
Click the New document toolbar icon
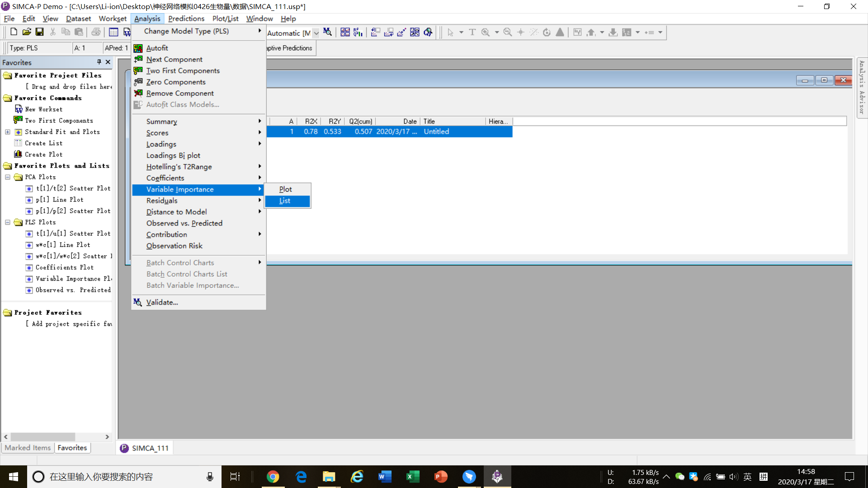[x=14, y=32]
